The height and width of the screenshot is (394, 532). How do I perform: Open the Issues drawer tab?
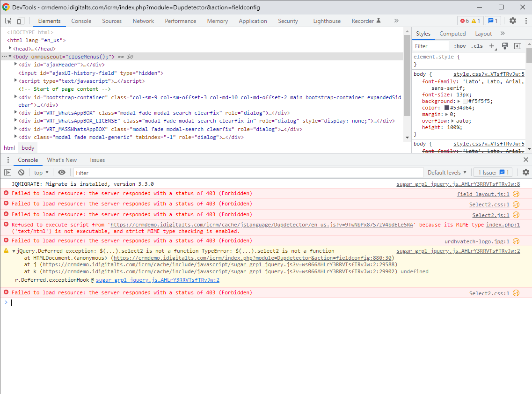click(x=97, y=160)
